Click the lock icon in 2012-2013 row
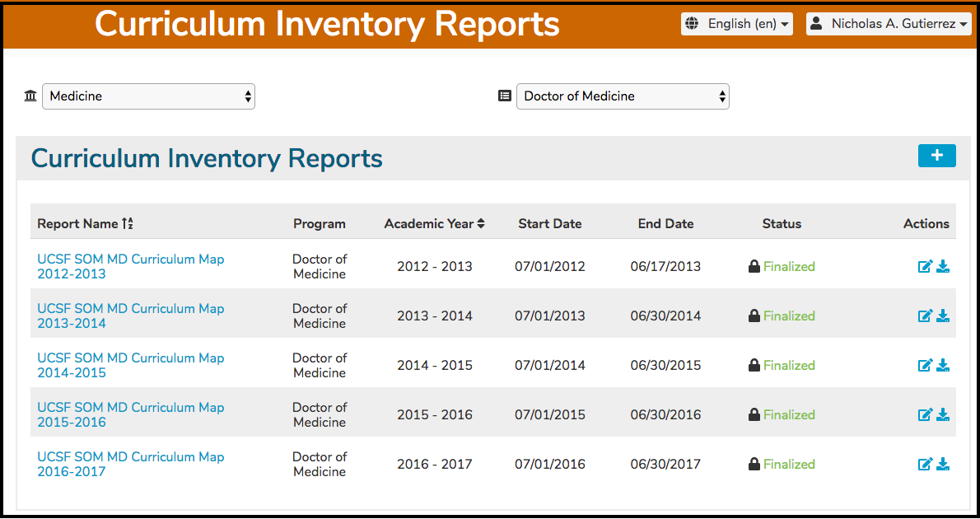The height and width of the screenshot is (519, 980). click(754, 267)
